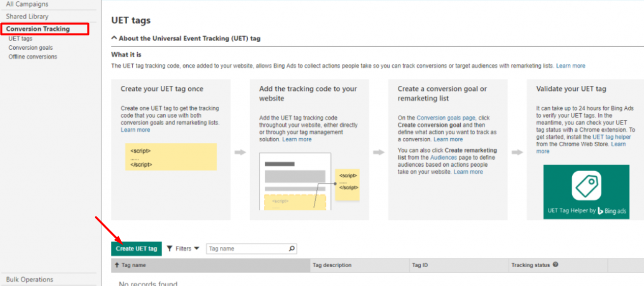Sort the table by Tag name column
The image size is (644, 286).
pyautogui.click(x=211, y=265)
